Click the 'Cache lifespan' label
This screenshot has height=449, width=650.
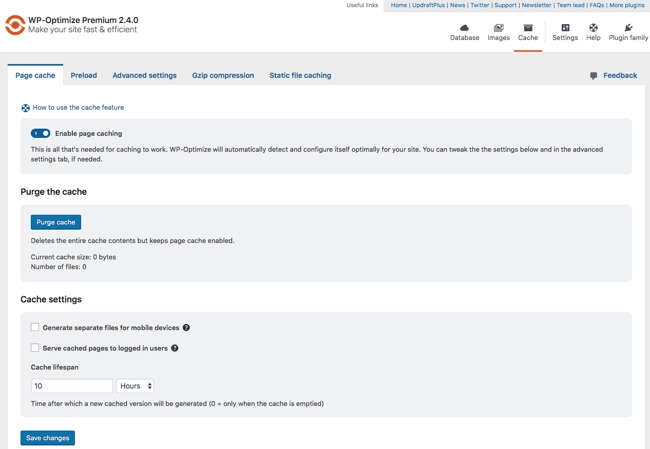pos(55,367)
